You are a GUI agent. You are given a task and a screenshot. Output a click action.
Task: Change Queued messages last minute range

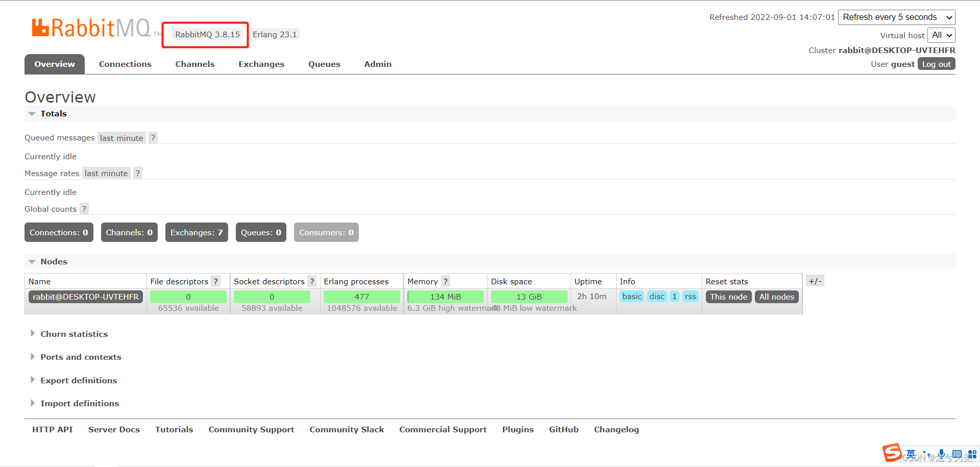pyautogui.click(x=121, y=138)
